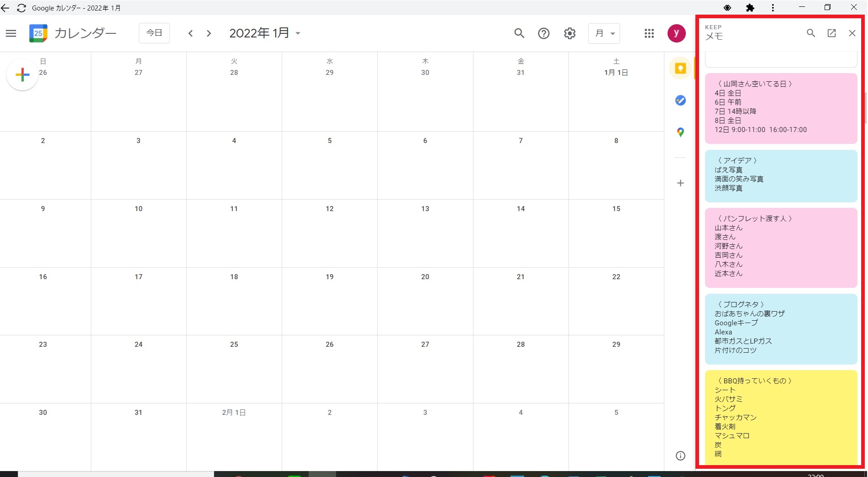Open the 月 view selector dropdown
Viewport: 868px width, 477px height.
click(604, 33)
